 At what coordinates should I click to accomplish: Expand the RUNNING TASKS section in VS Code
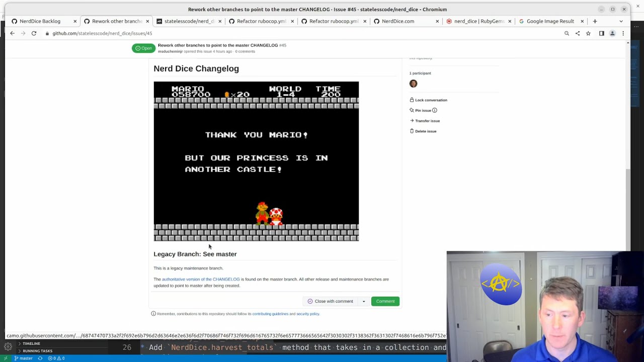[36, 351]
